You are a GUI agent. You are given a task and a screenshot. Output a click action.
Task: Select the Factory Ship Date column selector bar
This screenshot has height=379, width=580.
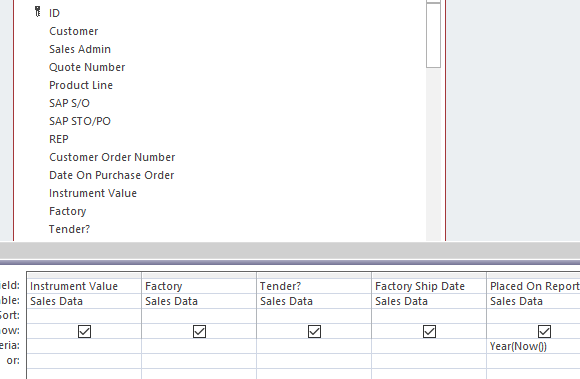[429, 275]
